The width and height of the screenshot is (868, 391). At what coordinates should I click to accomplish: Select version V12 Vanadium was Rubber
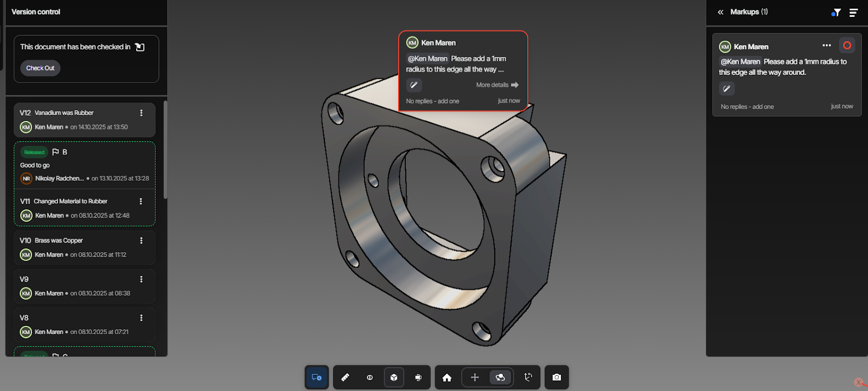point(85,120)
